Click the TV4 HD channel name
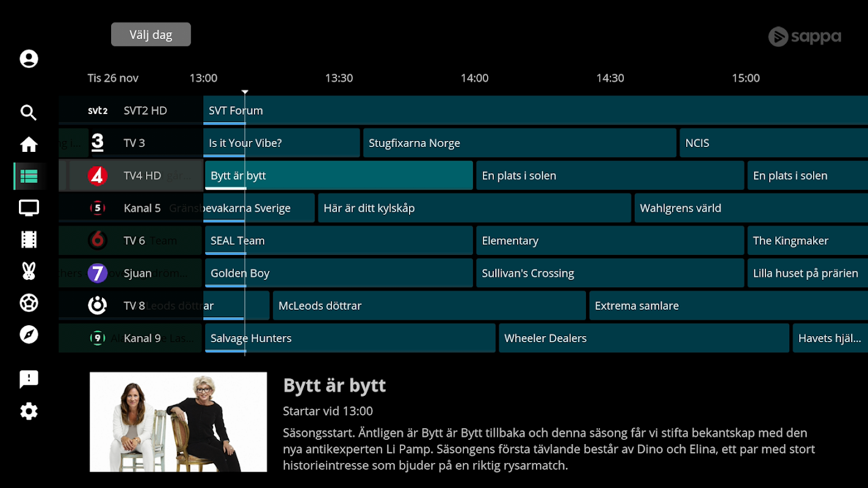The width and height of the screenshot is (868, 488). (142, 176)
